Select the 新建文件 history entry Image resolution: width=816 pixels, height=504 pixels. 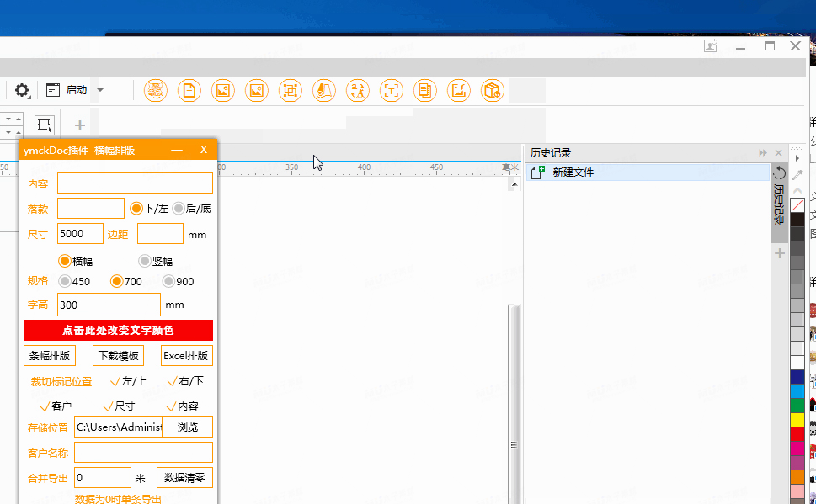pyautogui.click(x=648, y=172)
